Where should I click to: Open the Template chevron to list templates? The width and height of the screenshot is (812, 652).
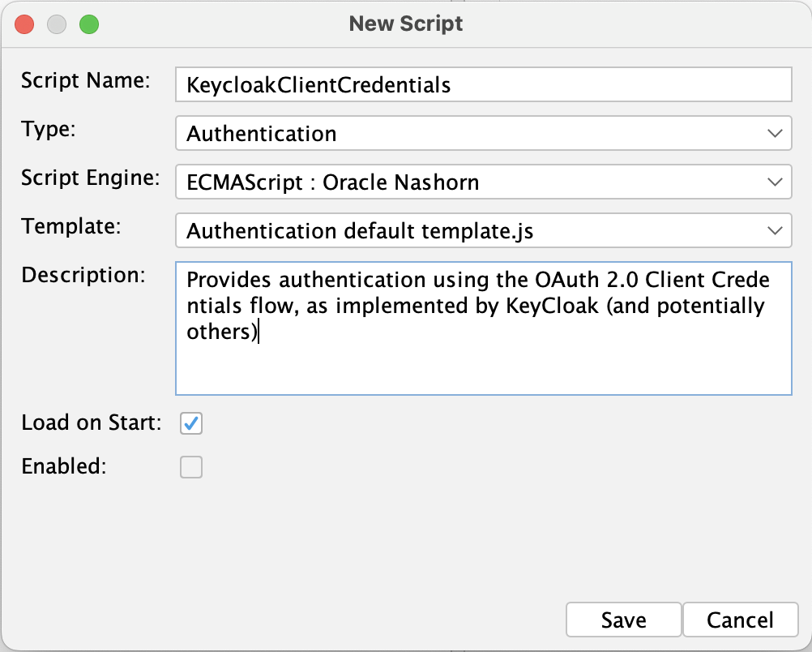(x=774, y=230)
